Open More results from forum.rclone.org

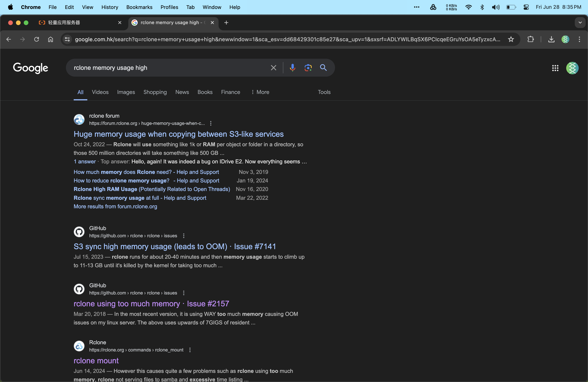[115, 206]
